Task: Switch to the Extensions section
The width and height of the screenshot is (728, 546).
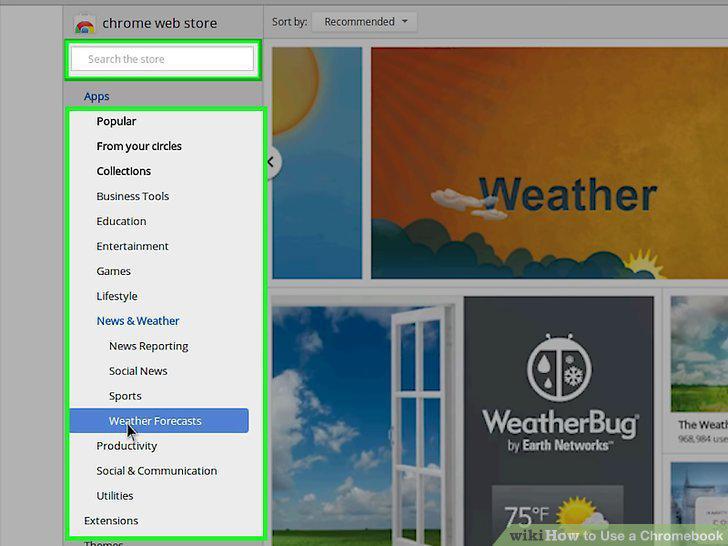Action: point(111,521)
